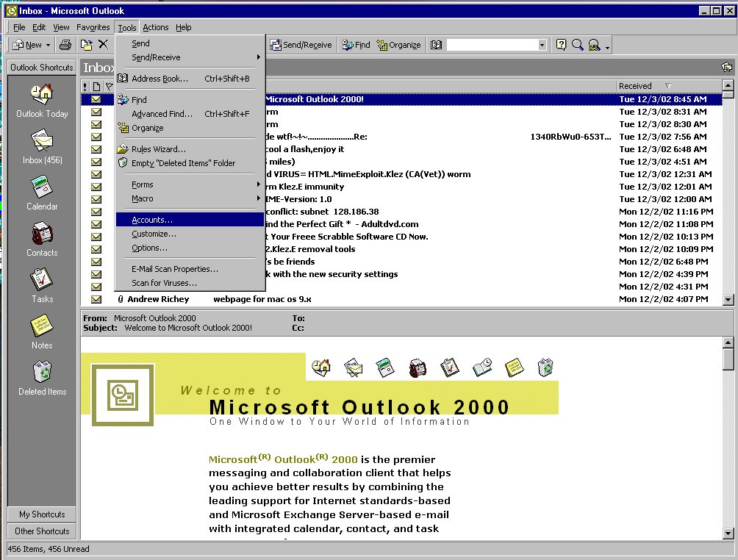Viewport: 738px width, 560px height.
Task: Click the envelope icon of the 8:31 AM message
Action: coord(96,112)
